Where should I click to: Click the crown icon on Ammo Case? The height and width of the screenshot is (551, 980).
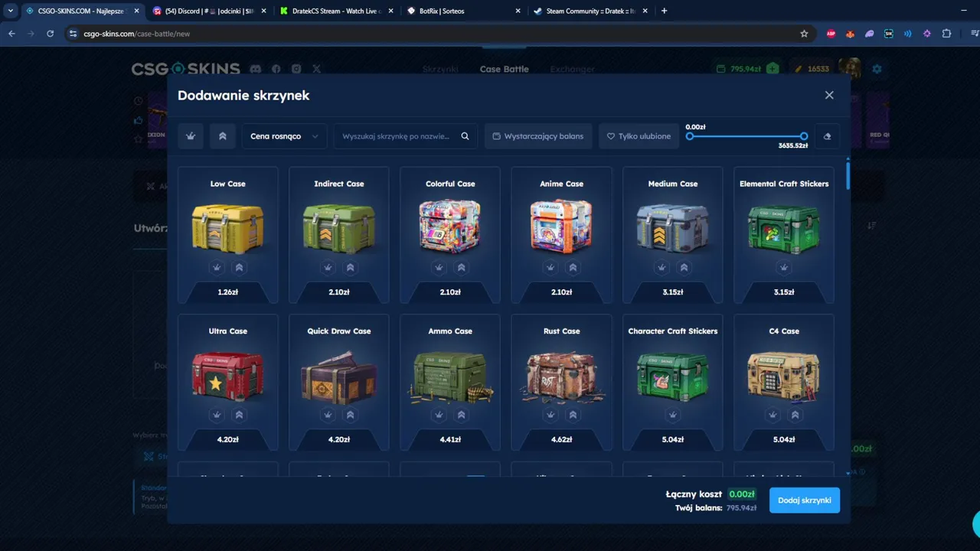point(439,415)
